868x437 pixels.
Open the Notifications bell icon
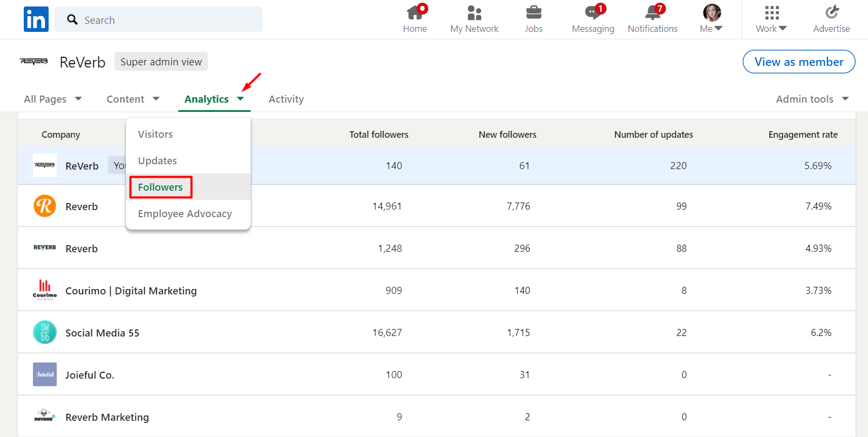tap(652, 12)
